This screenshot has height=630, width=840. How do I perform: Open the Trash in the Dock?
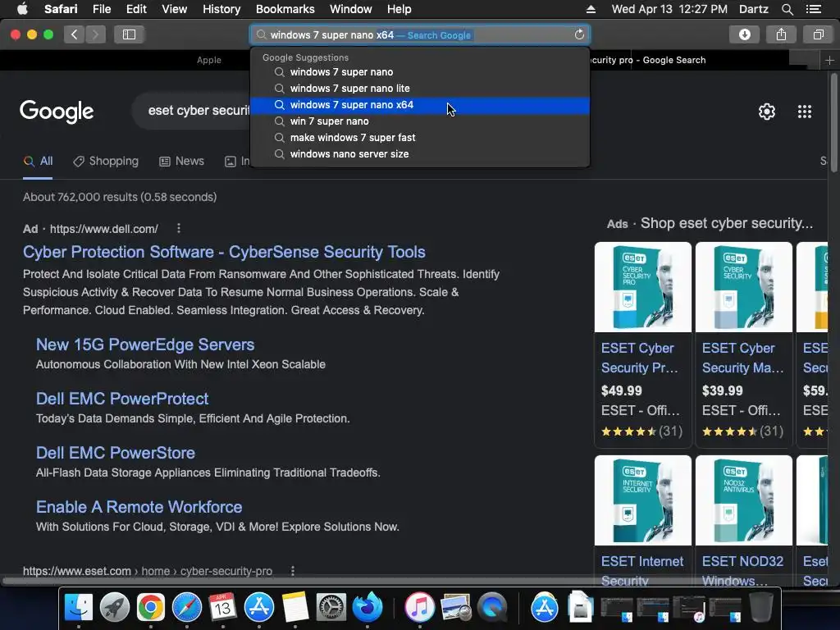point(760,608)
